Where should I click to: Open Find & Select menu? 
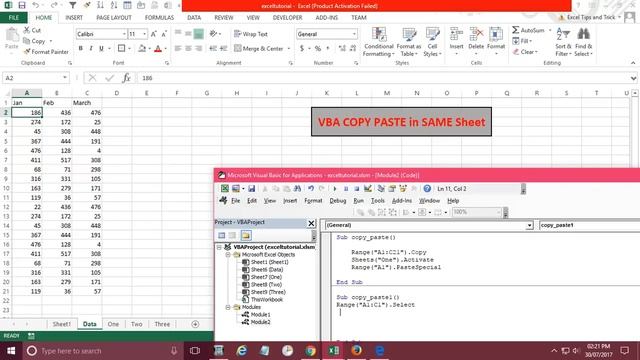coord(583,42)
